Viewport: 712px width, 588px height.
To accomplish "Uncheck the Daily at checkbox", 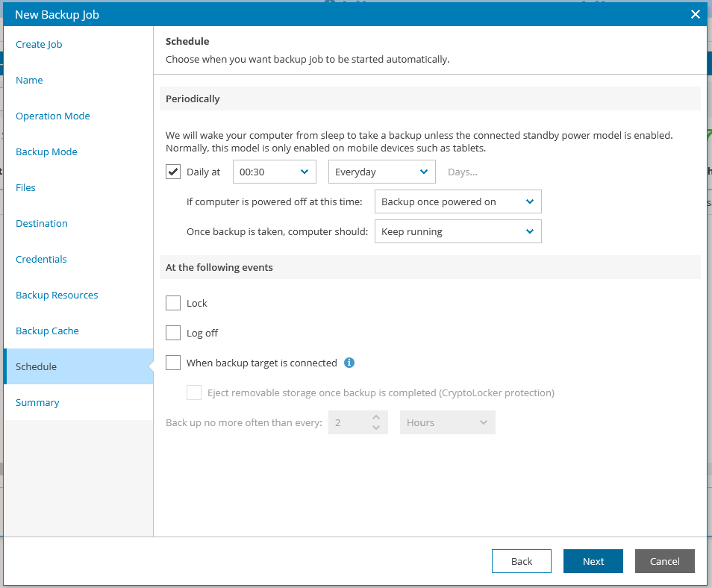I will tap(172, 171).
